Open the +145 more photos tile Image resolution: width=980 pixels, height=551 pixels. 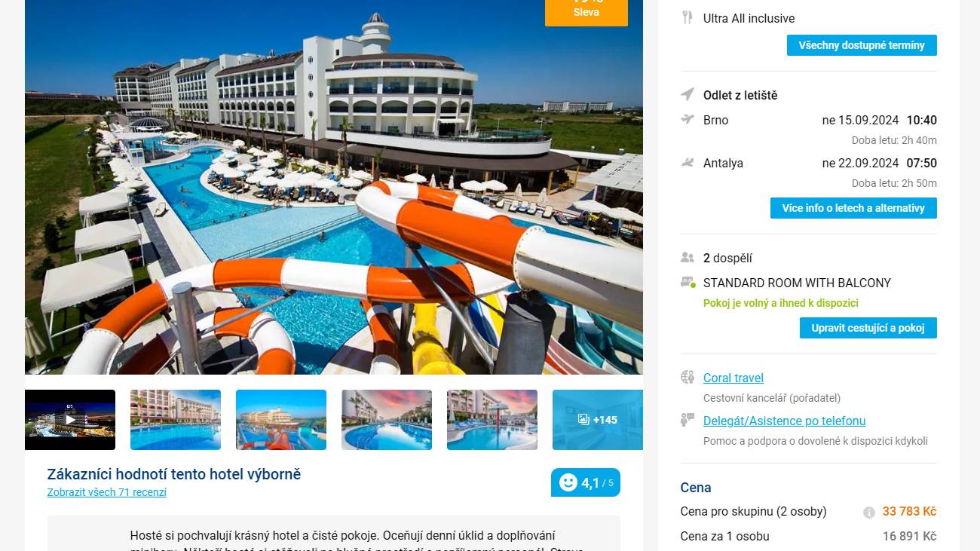[x=598, y=420]
